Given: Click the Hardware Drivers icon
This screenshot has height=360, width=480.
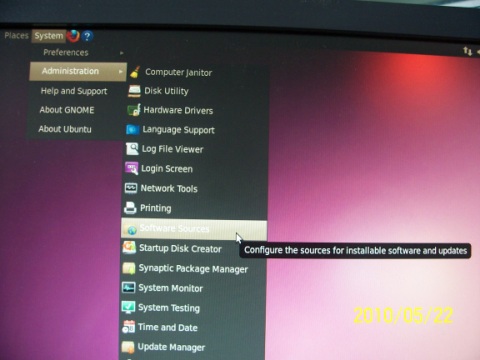Looking at the screenshot, I should pyautogui.click(x=134, y=110).
